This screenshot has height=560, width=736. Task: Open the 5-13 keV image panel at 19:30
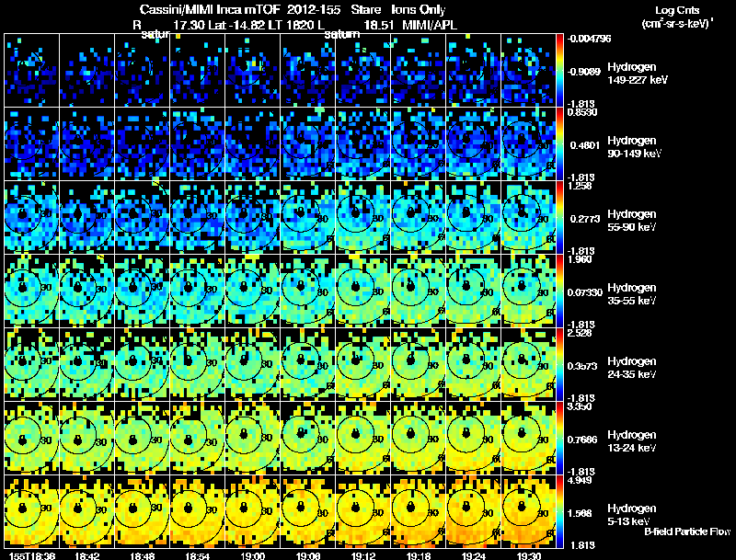[528, 511]
